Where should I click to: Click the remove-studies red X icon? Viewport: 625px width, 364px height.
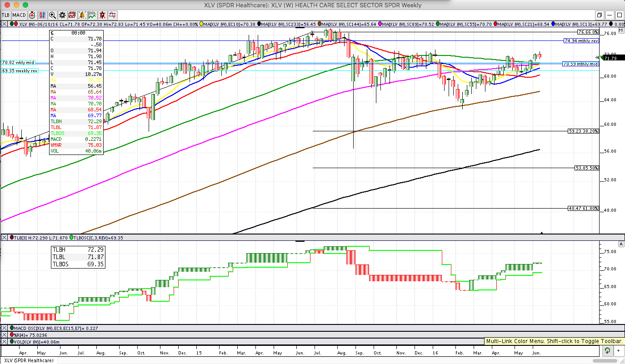click(102, 15)
